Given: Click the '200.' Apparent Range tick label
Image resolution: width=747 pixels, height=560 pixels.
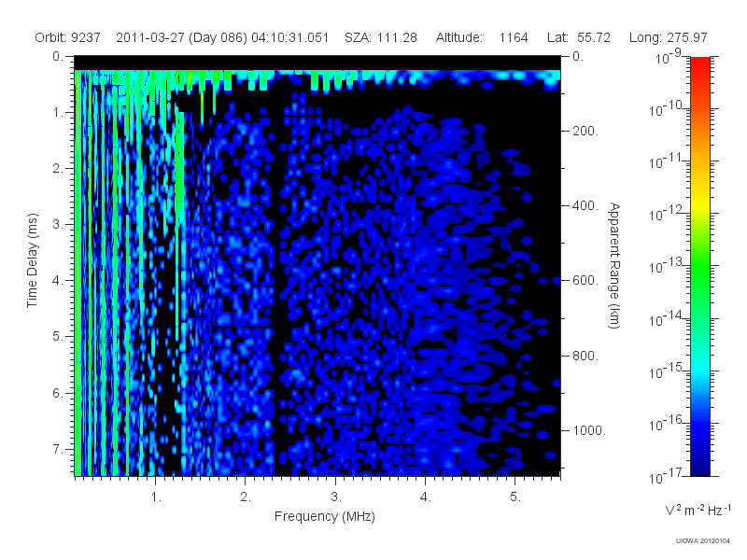Looking at the screenshot, I should click(585, 131).
